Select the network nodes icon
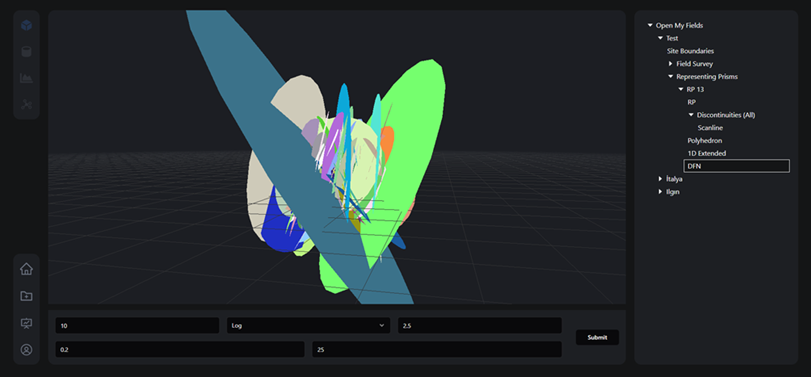The image size is (811, 377). 26,104
